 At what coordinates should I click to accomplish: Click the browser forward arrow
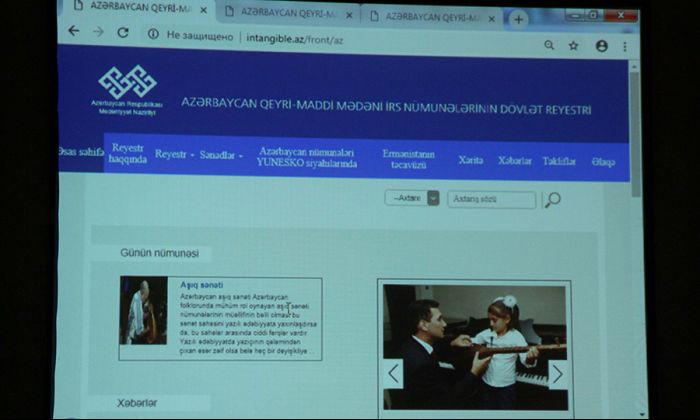click(x=98, y=32)
